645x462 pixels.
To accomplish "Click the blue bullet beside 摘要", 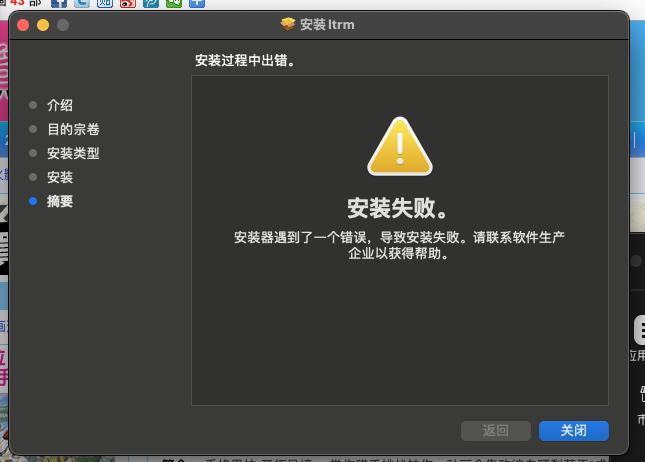I will point(33,201).
